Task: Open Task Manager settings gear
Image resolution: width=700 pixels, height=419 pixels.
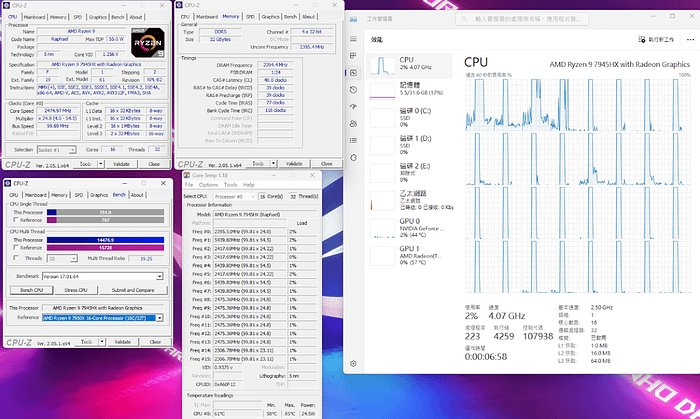Action: [x=353, y=364]
